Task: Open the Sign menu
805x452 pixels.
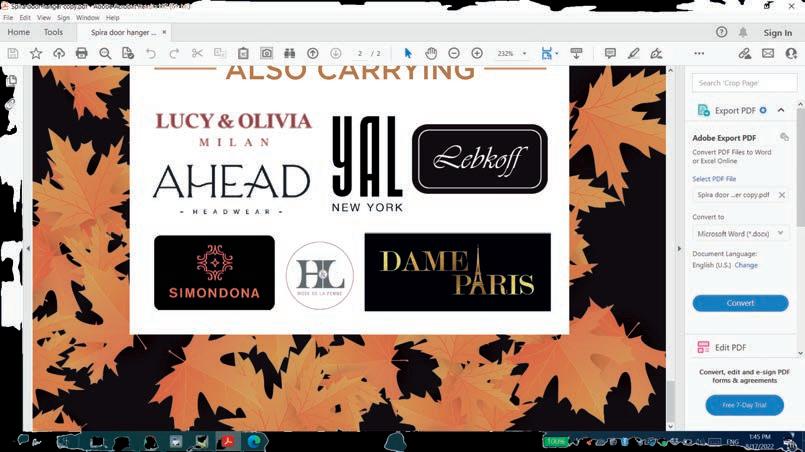Action: 64,17
